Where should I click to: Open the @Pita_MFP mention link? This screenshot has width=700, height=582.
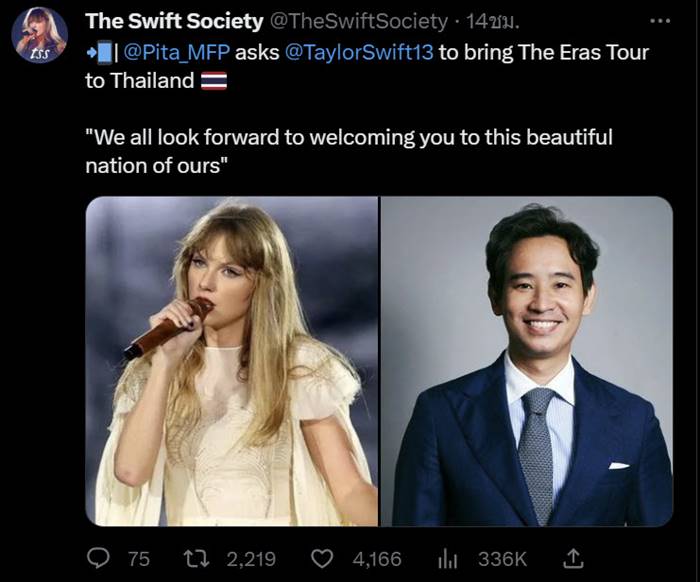coord(178,52)
